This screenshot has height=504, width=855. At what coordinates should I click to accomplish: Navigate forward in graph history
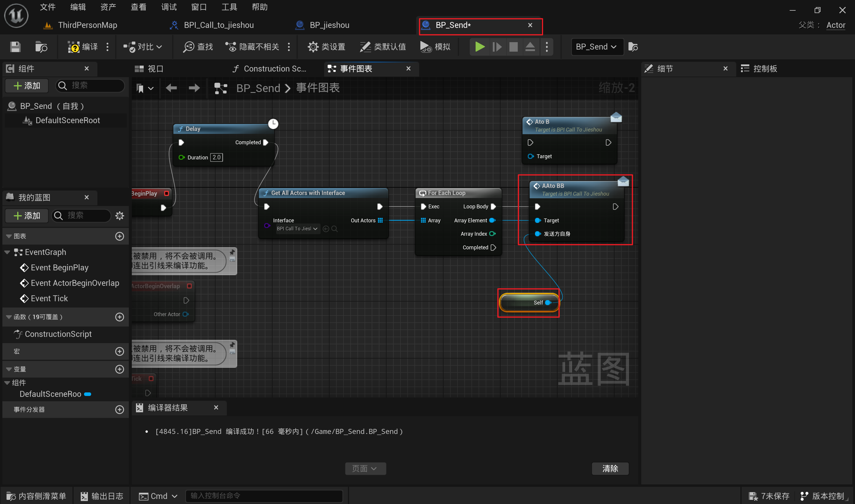[x=194, y=88]
